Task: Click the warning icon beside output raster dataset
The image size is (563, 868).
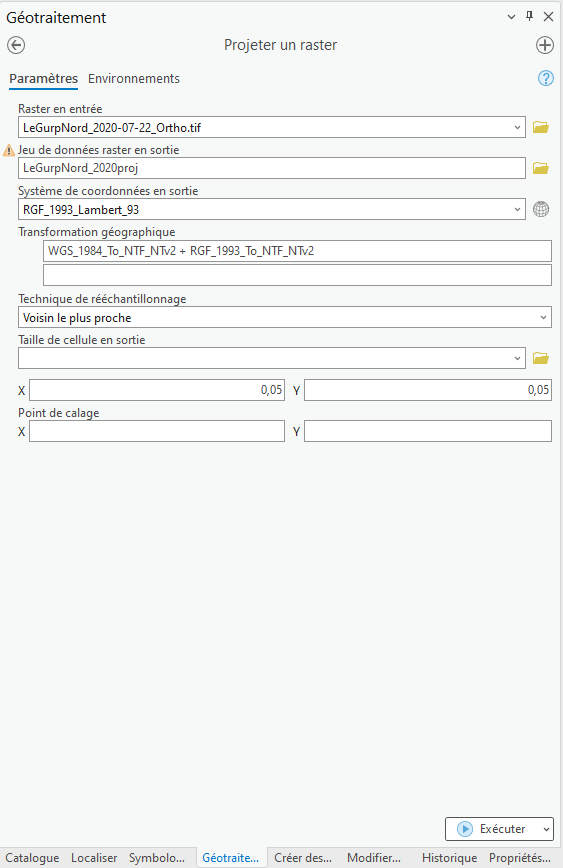Action: (9, 150)
